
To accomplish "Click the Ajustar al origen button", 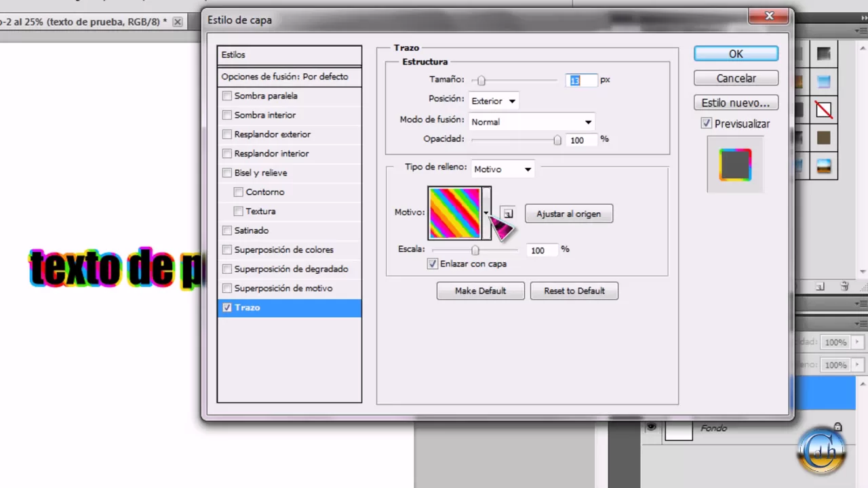I will (x=568, y=214).
